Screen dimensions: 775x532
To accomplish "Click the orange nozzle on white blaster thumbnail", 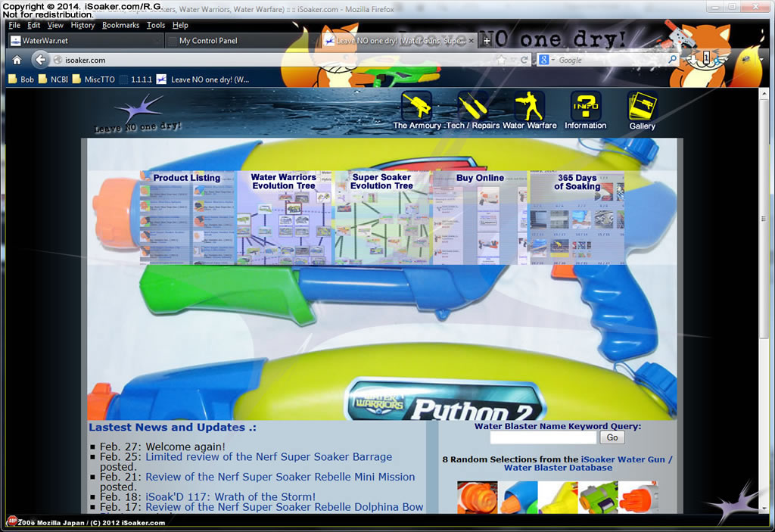I will click(x=639, y=497).
